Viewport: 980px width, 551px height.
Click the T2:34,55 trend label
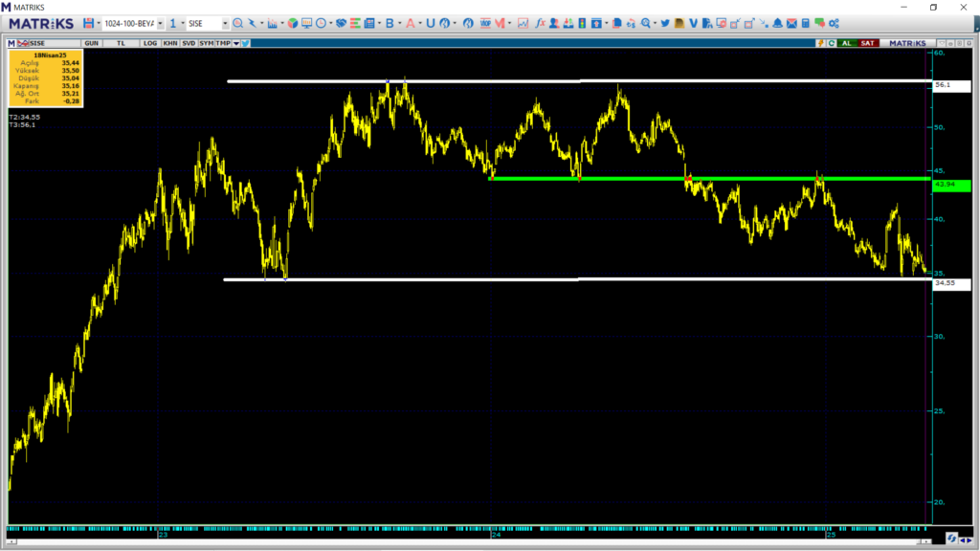(24, 117)
